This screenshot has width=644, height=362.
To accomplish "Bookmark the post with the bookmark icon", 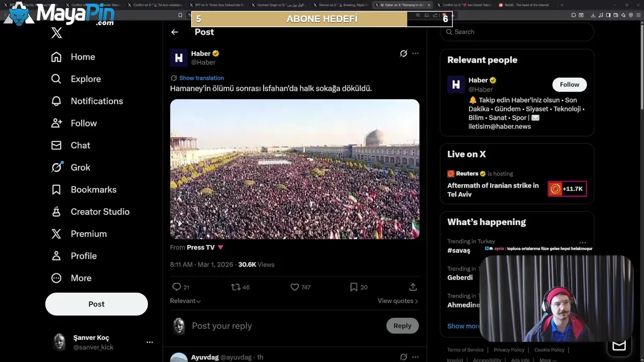I will (354, 287).
